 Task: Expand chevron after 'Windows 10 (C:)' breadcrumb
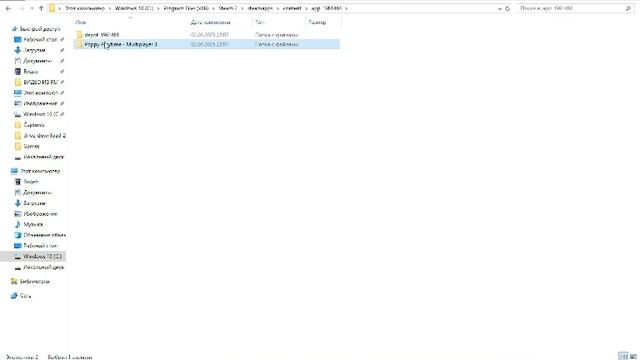coord(159,8)
